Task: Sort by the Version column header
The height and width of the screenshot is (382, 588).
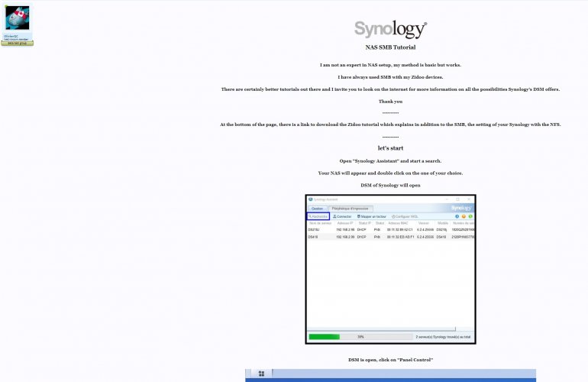Action: [424, 223]
